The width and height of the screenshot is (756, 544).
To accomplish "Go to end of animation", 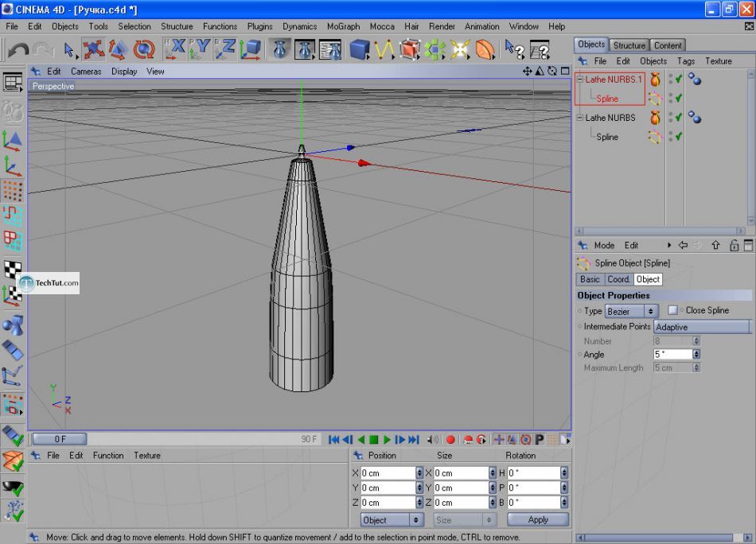I will pos(414,440).
